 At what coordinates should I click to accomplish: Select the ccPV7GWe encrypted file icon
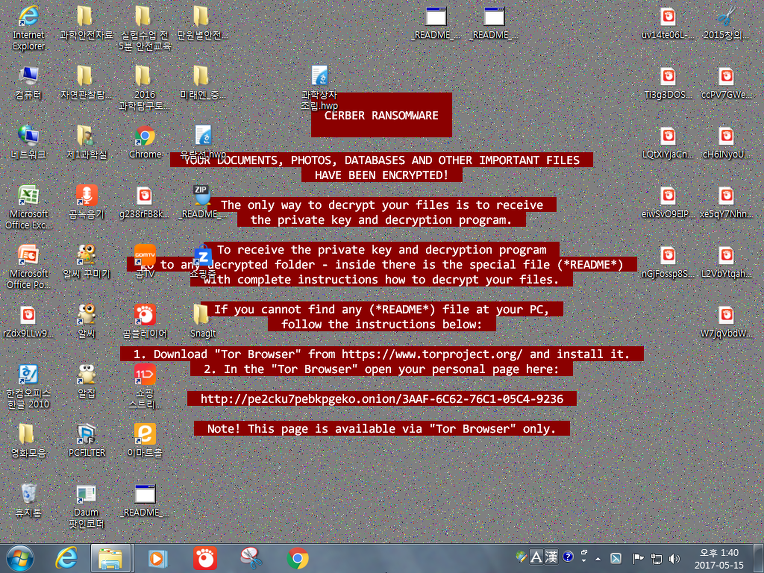726,83
